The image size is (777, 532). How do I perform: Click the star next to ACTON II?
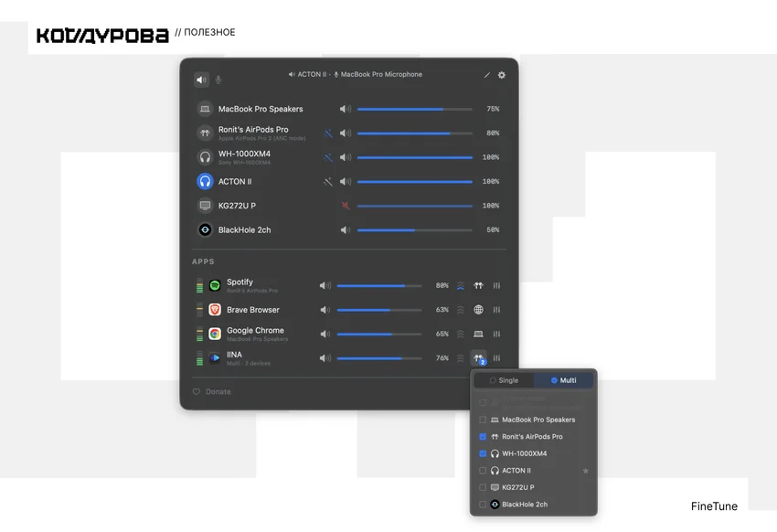pyautogui.click(x=585, y=471)
